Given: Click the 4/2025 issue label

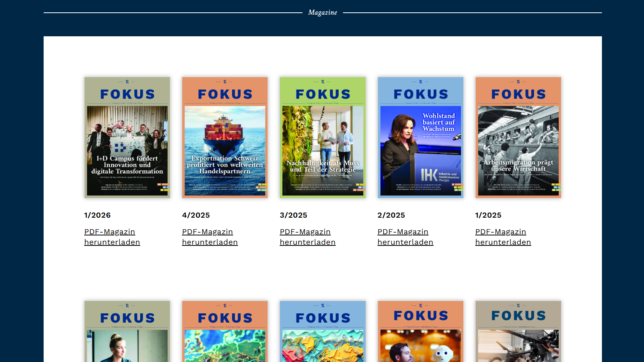Looking at the screenshot, I should [196, 215].
